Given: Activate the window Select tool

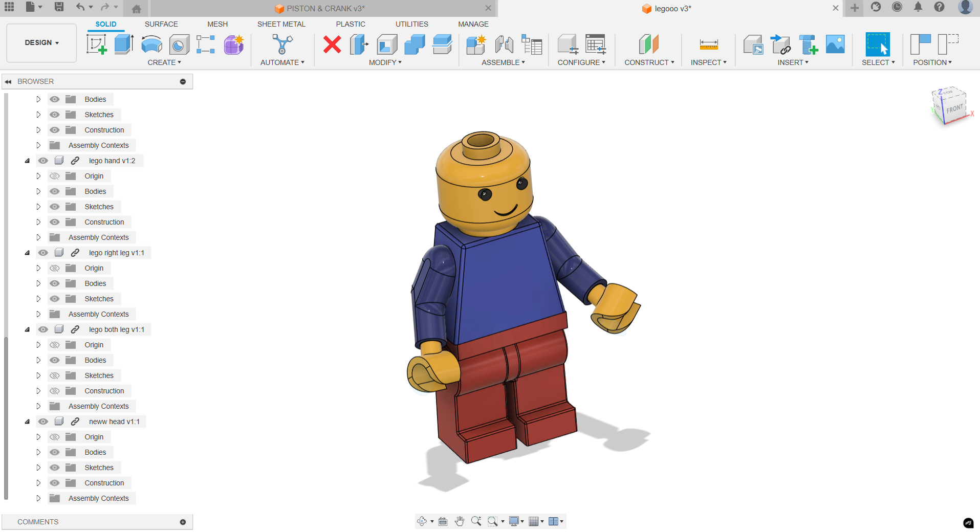Looking at the screenshot, I should (x=878, y=45).
